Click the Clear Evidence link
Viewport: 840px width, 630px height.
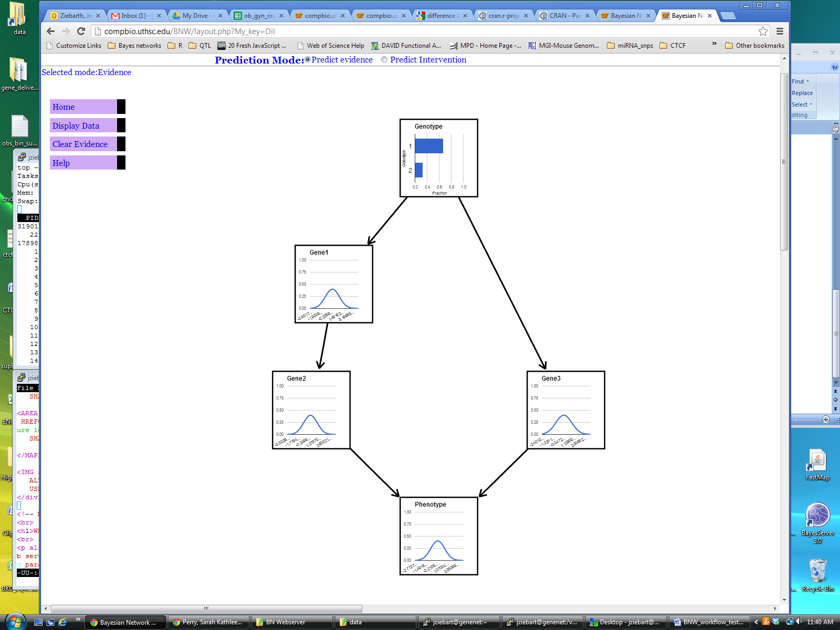pos(80,144)
